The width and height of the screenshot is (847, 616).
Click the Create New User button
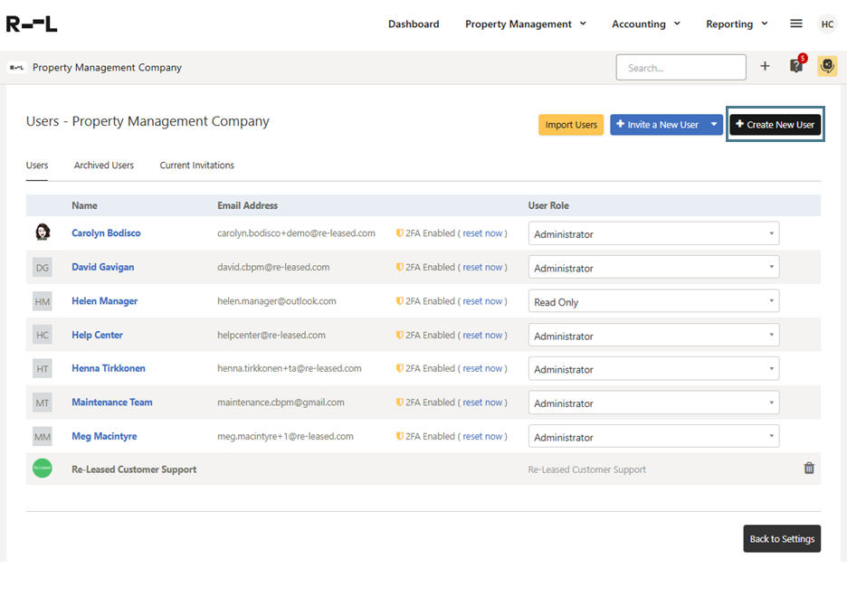point(776,125)
